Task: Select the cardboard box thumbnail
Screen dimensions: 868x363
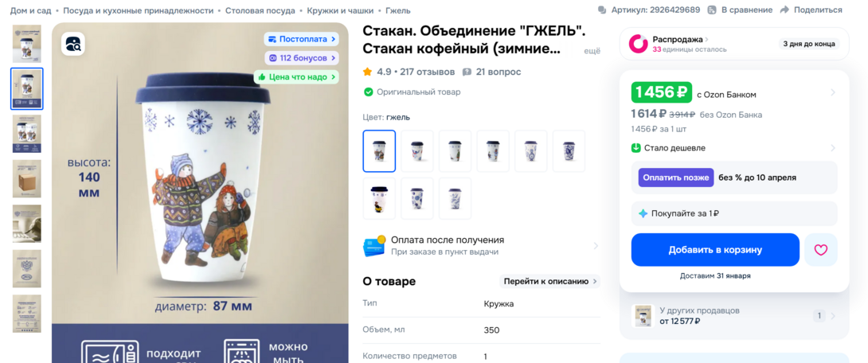Action: 26,179
